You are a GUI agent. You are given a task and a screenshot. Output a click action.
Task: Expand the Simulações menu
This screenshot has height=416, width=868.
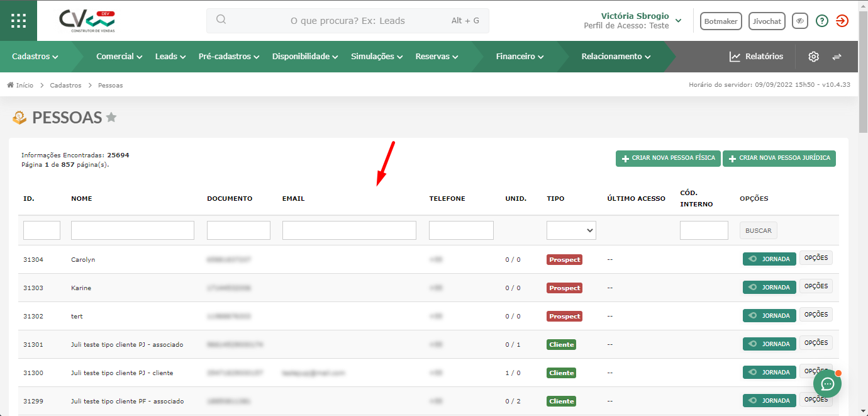(377, 57)
